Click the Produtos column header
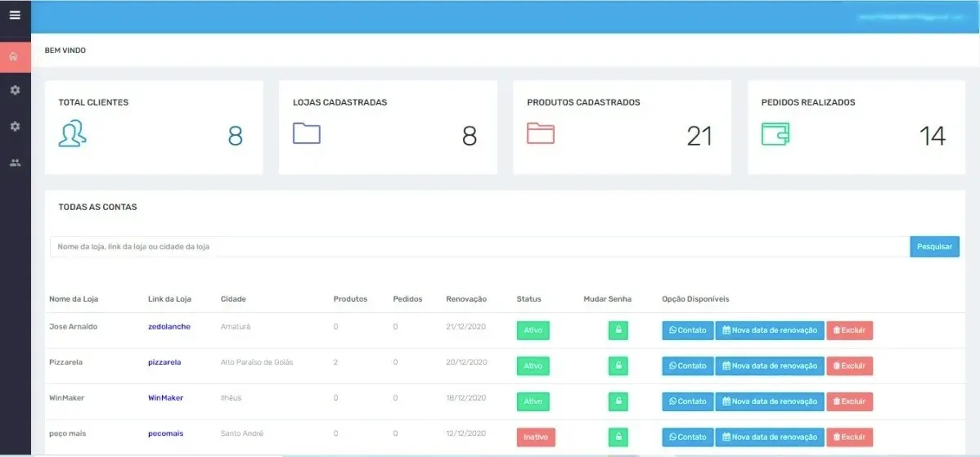The image size is (980, 457). click(x=351, y=299)
